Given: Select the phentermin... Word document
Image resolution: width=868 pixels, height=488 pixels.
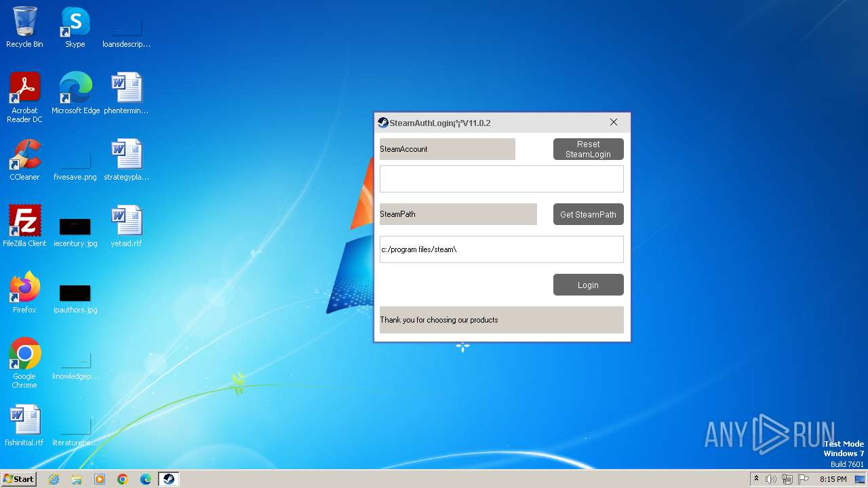Looking at the screenshot, I should (x=126, y=94).
